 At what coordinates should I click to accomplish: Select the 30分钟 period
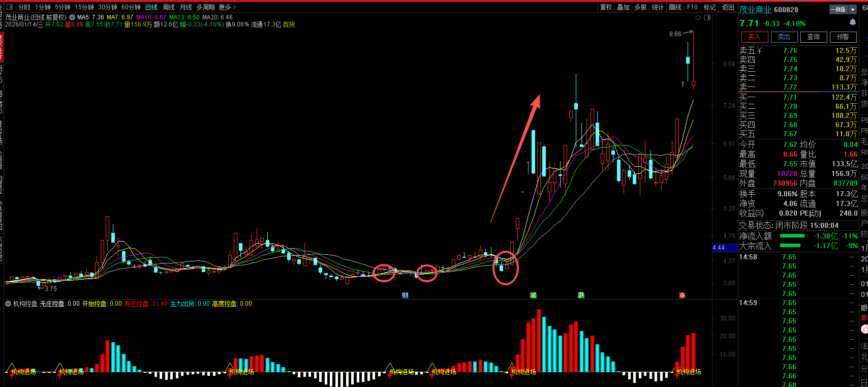pos(107,7)
